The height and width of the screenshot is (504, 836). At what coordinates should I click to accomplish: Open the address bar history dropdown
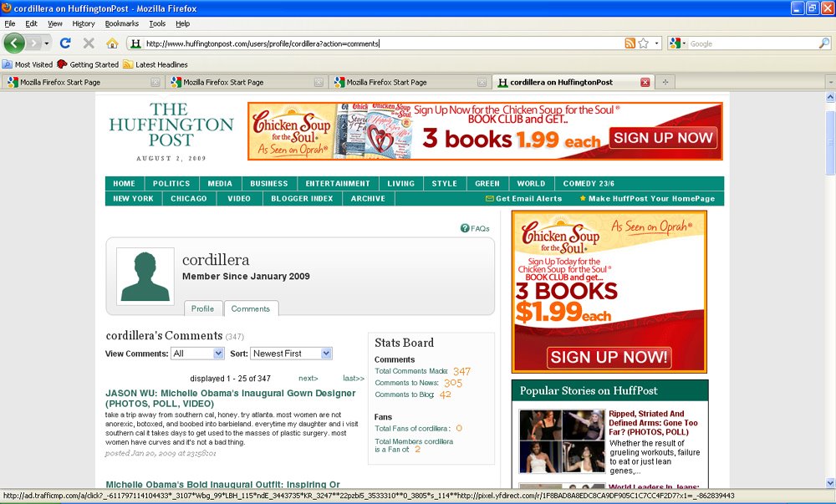pyautogui.click(x=657, y=43)
